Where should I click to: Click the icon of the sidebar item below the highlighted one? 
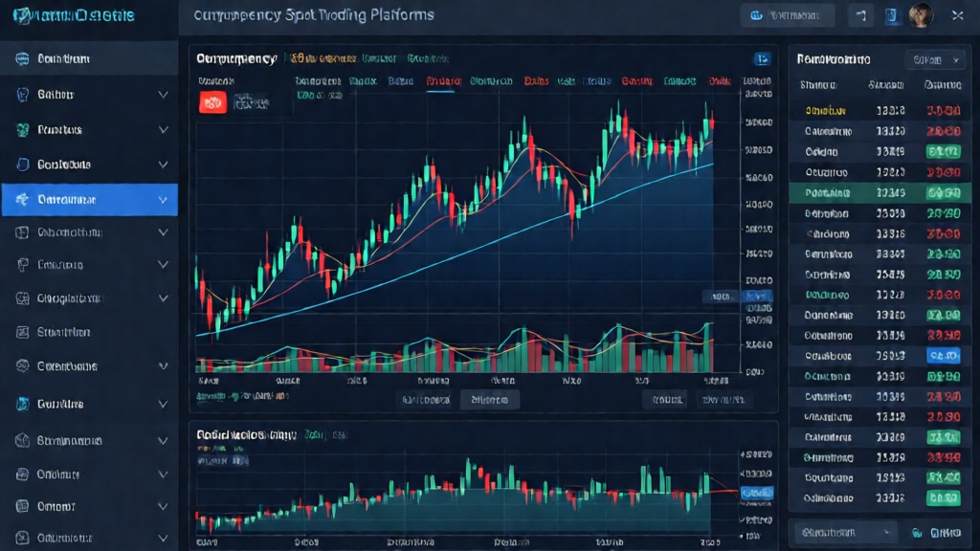coord(23,232)
